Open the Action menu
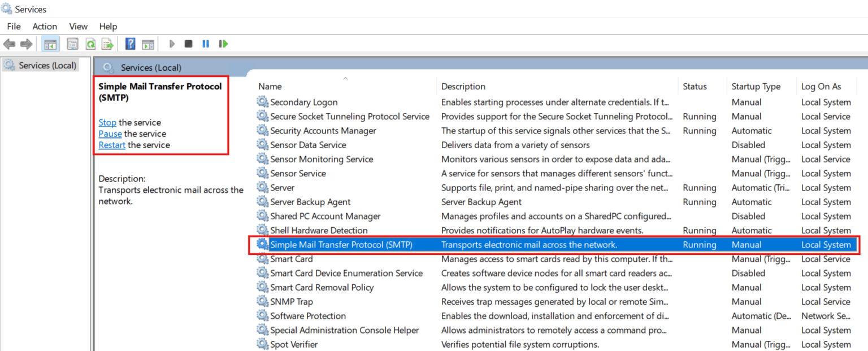Viewport: 868px width, 351px height. click(45, 26)
